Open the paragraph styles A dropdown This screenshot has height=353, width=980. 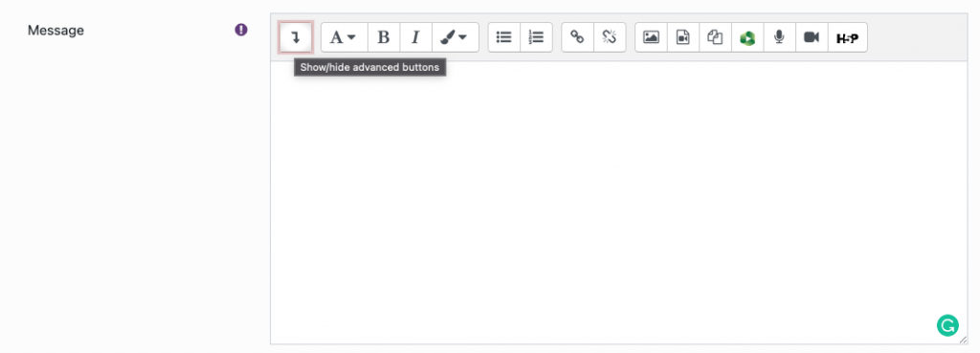[x=345, y=37]
